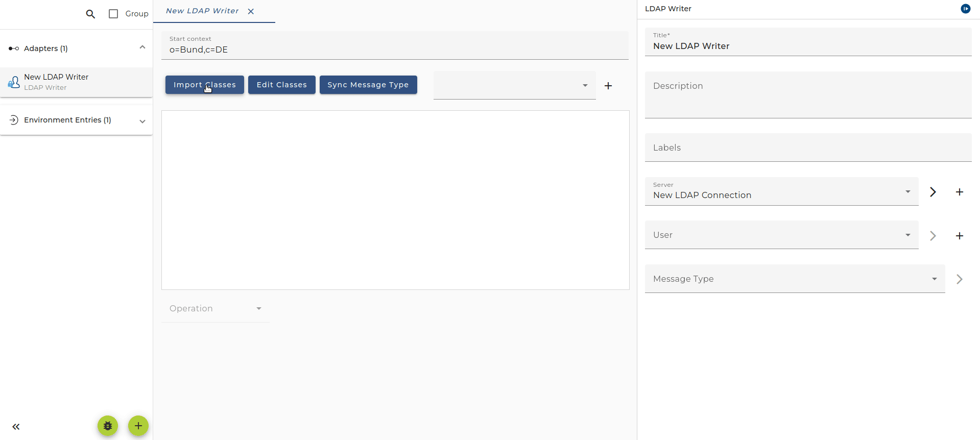The height and width of the screenshot is (440, 980).
Task: Click Import Classes button
Action: [x=205, y=85]
